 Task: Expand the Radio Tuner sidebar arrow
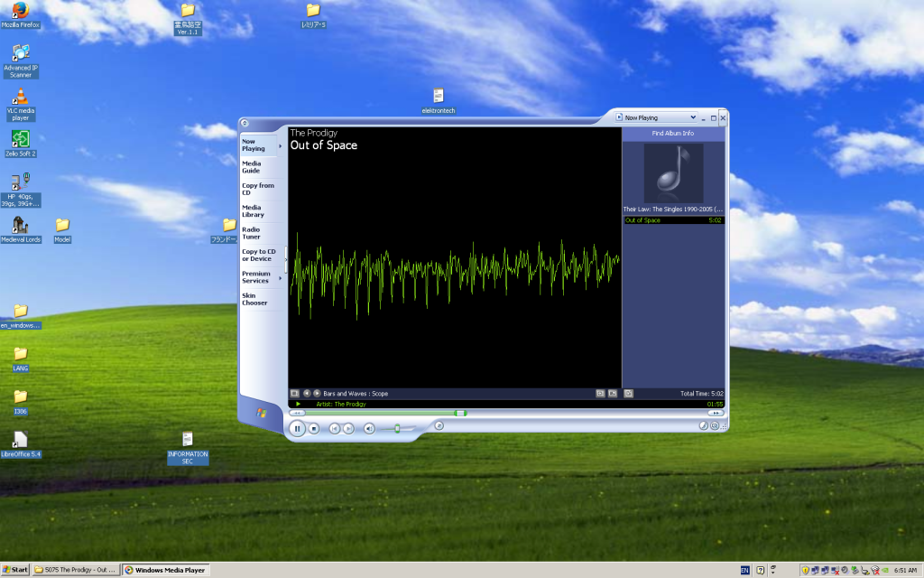(x=282, y=233)
